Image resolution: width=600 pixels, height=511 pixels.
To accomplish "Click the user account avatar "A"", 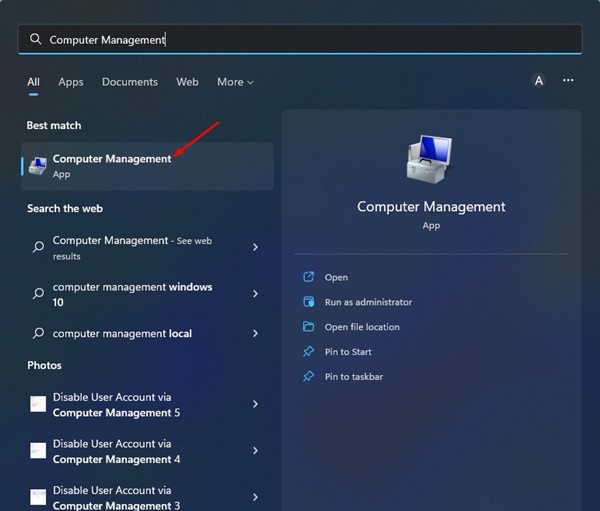I will point(539,81).
